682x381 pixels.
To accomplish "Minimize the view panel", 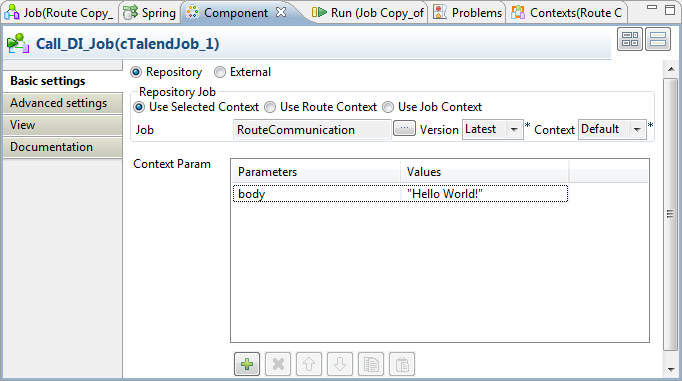I will [652, 7].
